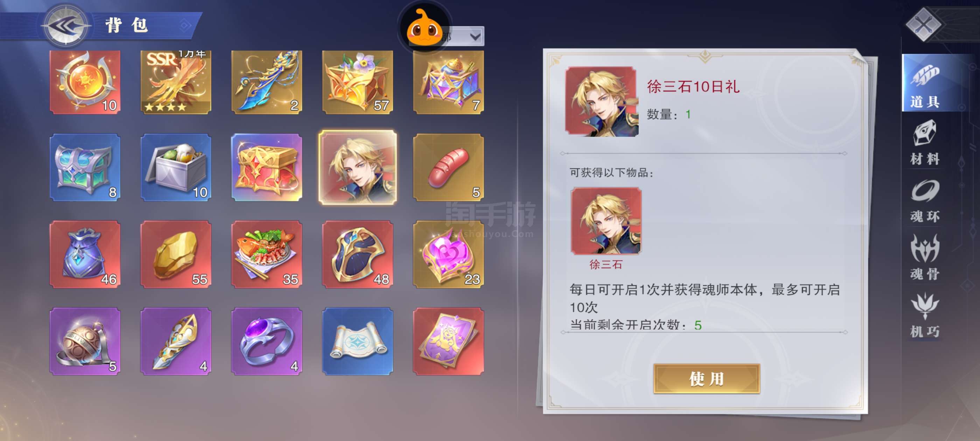Select the flower chest with 57
980x441 pixels.
tap(358, 82)
